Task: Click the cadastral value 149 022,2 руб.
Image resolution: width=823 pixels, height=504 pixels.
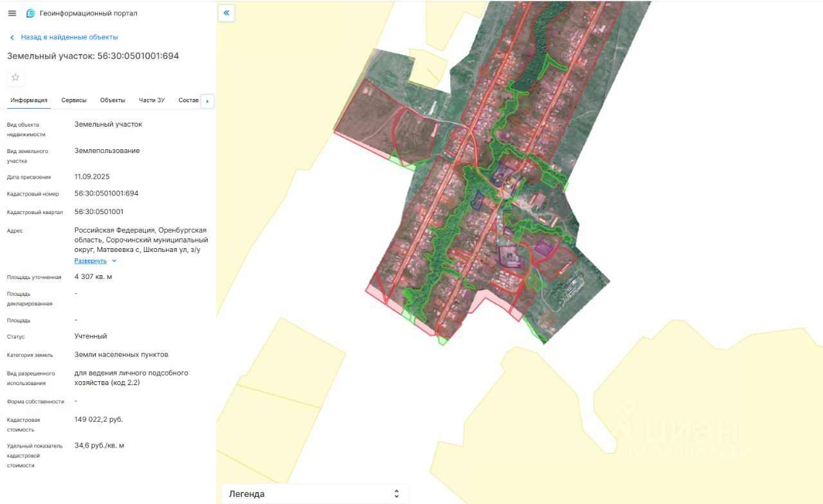Action: tap(98, 420)
